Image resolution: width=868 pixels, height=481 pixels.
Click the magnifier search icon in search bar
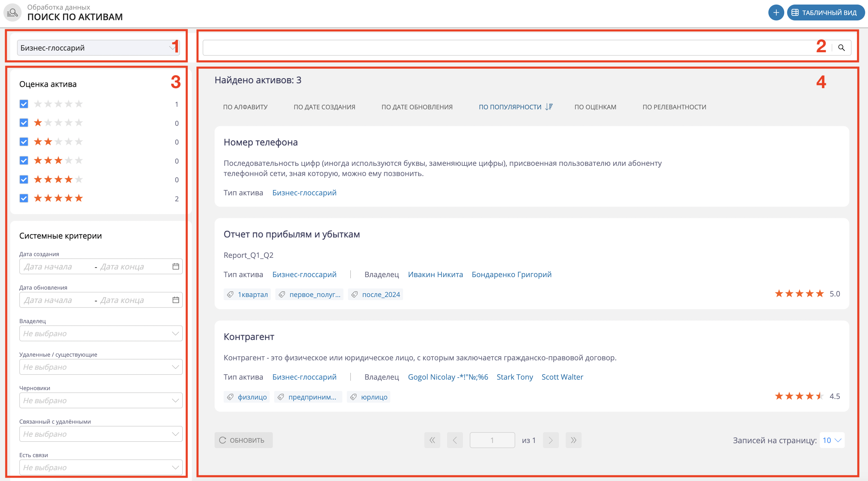(841, 47)
